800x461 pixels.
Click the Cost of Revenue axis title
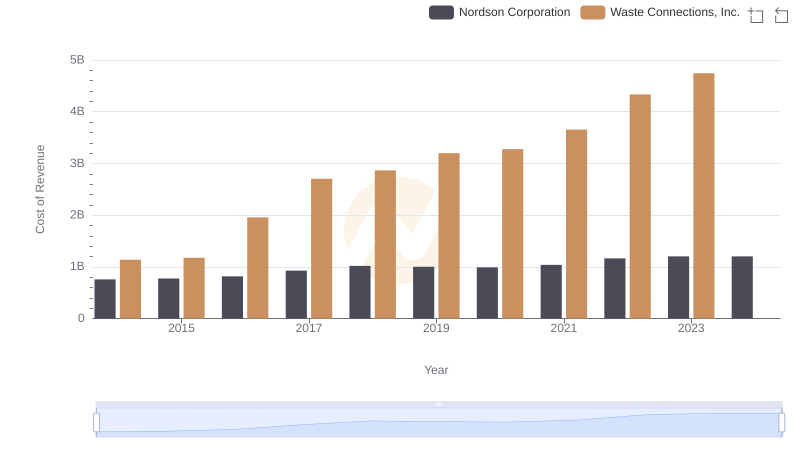tap(40, 189)
